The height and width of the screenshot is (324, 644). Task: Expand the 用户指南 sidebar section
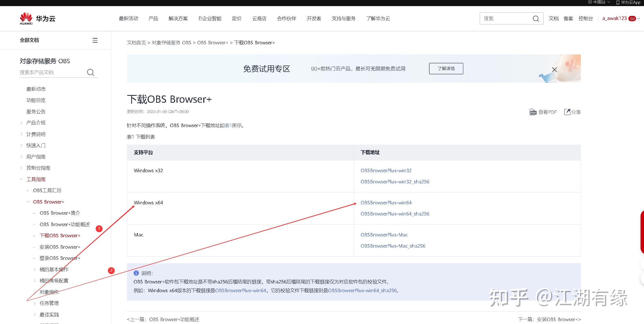pyautogui.click(x=22, y=157)
